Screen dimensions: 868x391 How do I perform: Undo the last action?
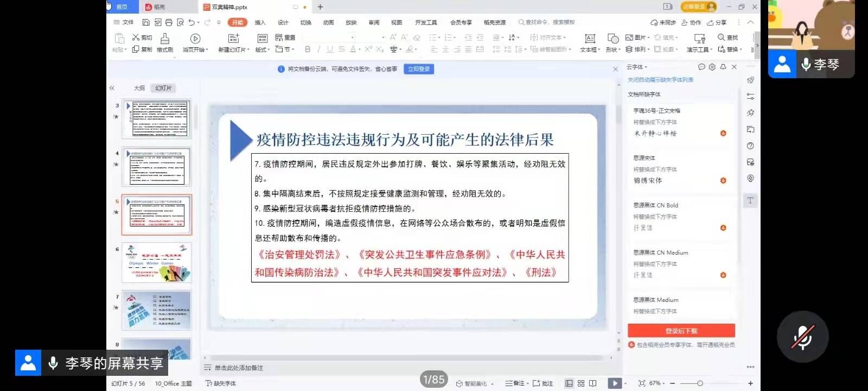[192, 22]
